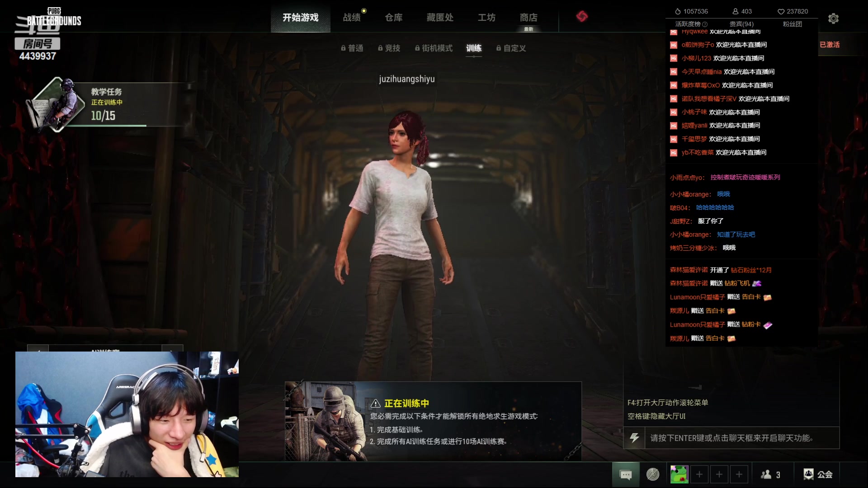This screenshot has height=488, width=868.
Task: Click the lightning quick-chat icon
Action: (x=634, y=438)
